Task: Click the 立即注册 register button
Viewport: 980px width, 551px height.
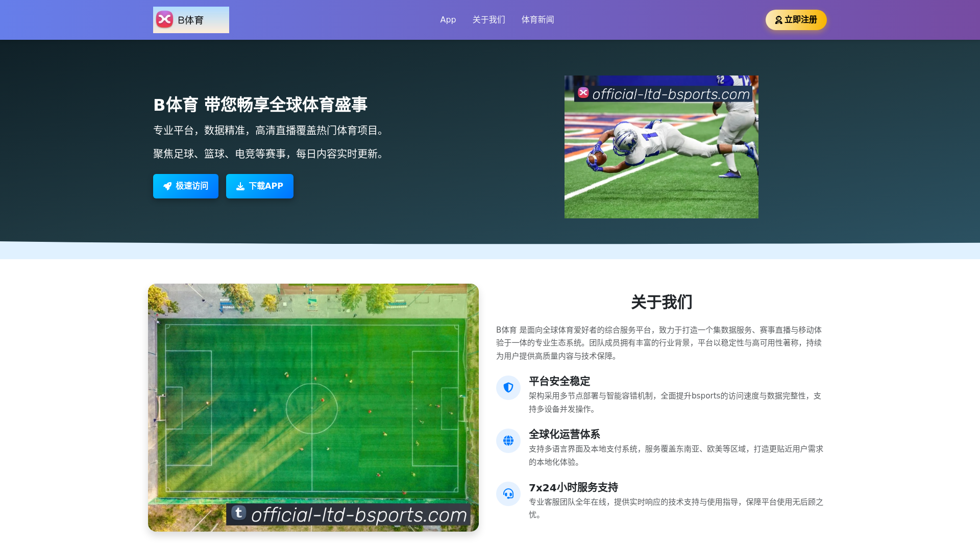Action: click(x=796, y=20)
